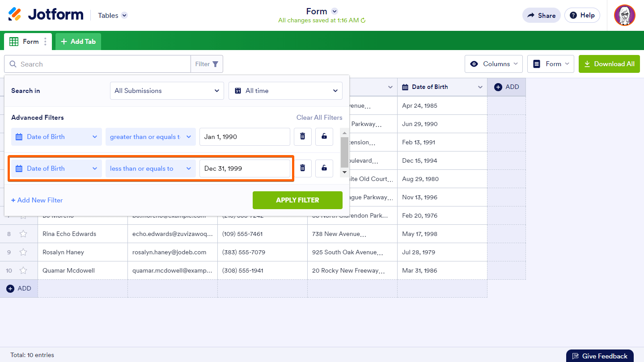Image resolution: width=644 pixels, height=362 pixels.
Task: Star the Quamar Mcdowell row
Action: tap(23, 270)
